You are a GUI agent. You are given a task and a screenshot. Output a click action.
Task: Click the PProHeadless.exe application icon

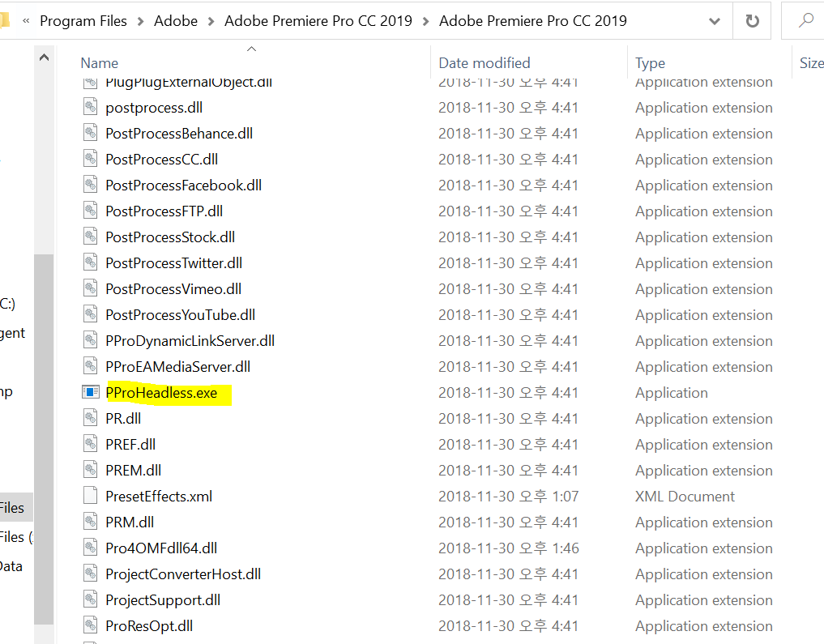pyautogui.click(x=91, y=392)
